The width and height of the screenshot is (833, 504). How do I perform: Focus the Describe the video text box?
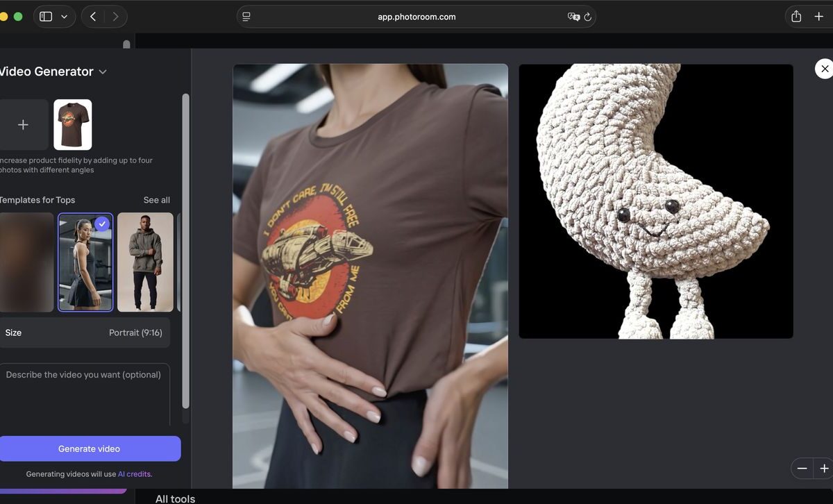tap(83, 393)
